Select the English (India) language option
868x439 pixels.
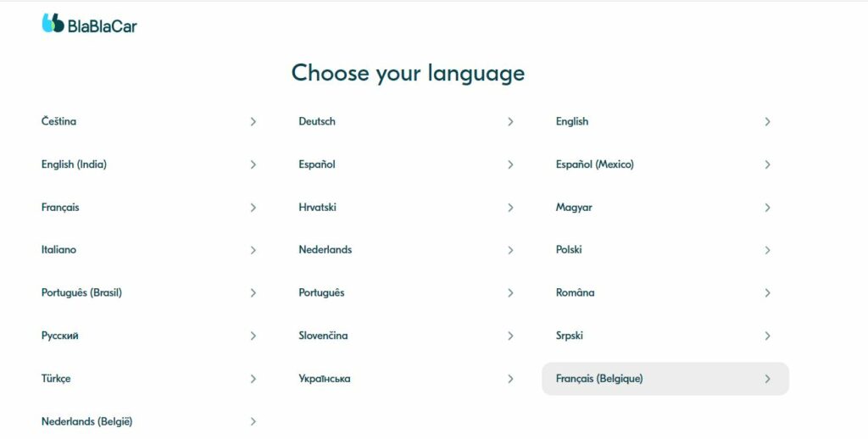[x=151, y=164]
